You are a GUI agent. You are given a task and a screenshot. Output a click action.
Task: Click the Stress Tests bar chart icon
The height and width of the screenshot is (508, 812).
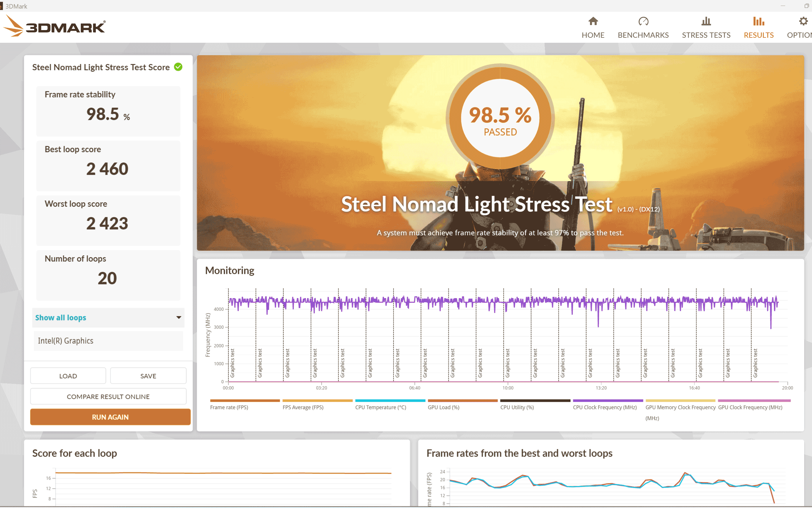[x=706, y=22]
